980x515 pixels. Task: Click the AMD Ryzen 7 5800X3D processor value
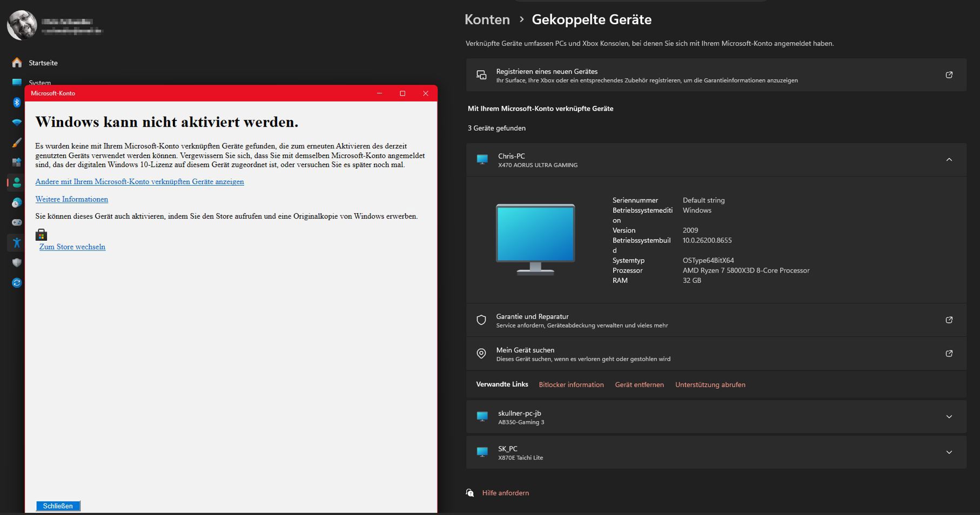tap(746, 270)
